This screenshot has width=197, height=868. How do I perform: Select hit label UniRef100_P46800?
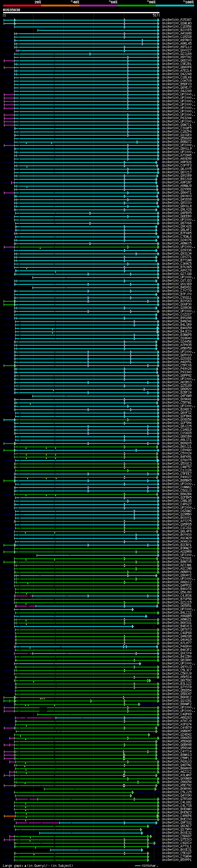(x=177, y=646)
